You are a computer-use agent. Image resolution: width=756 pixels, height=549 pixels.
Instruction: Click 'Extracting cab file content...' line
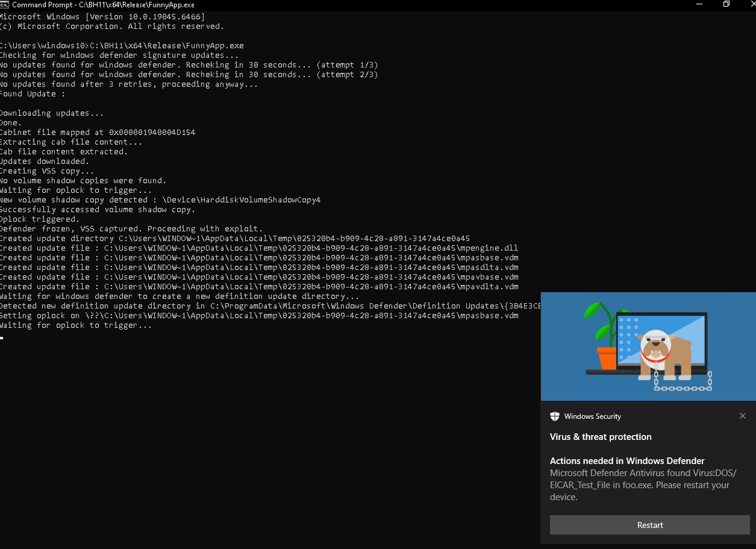[71, 142]
